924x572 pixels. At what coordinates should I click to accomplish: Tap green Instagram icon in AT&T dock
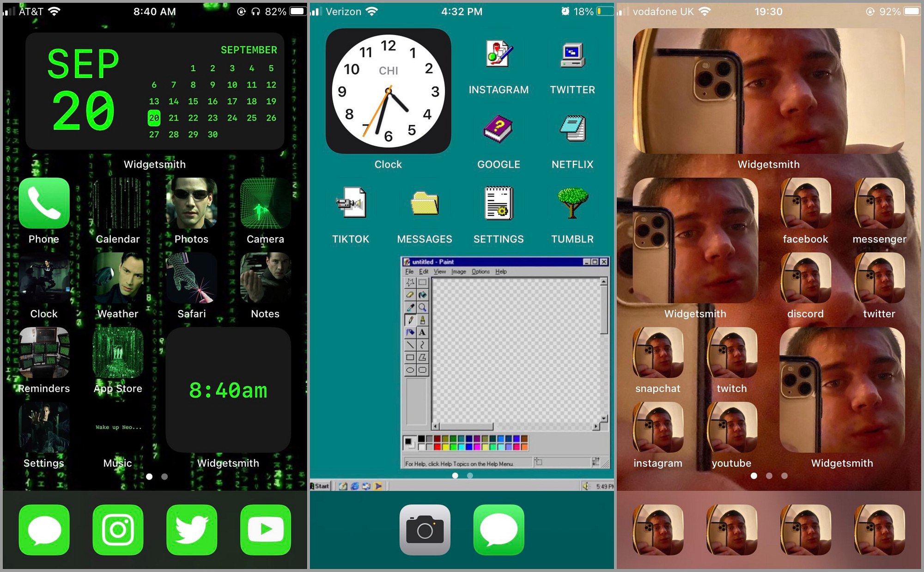[118, 529]
